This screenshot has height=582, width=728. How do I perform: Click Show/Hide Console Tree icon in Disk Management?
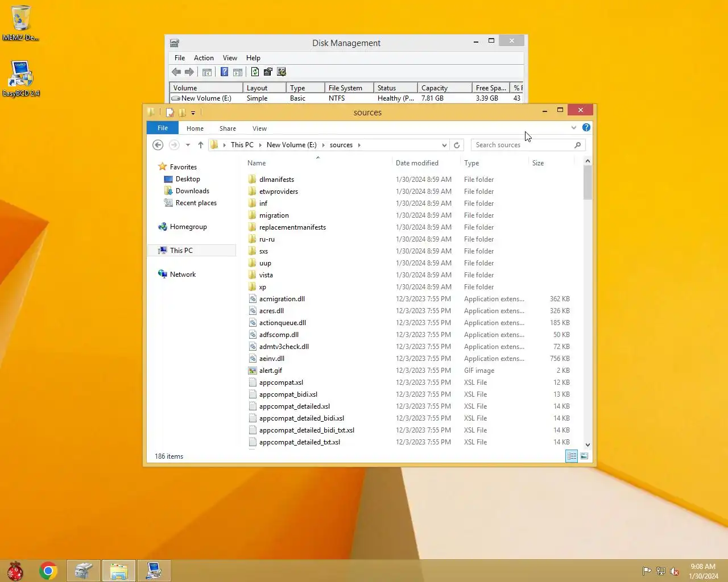[x=207, y=72]
